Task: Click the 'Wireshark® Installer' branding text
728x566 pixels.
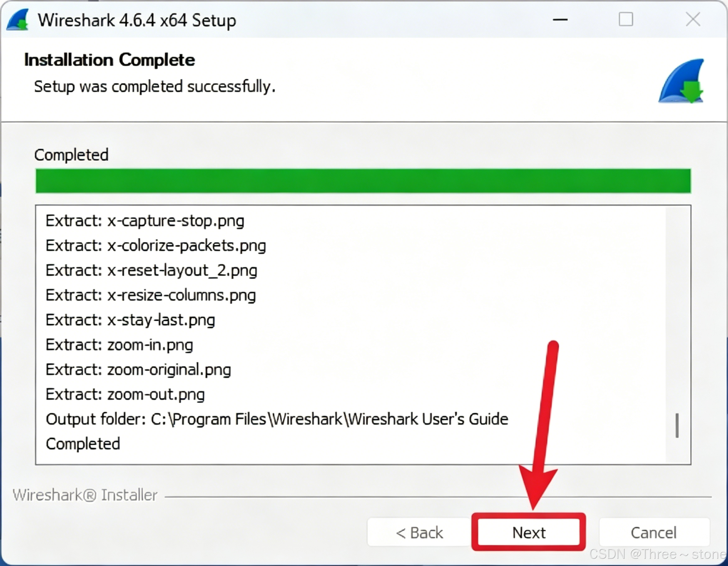Action: 85,495
